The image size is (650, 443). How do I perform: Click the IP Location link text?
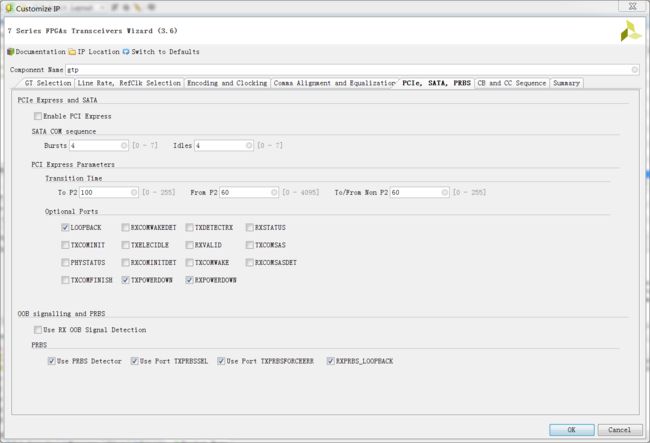tap(99, 52)
